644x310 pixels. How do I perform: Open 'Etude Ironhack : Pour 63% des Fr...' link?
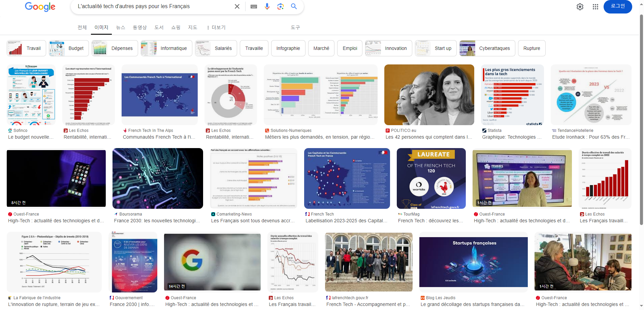pos(591,137)
